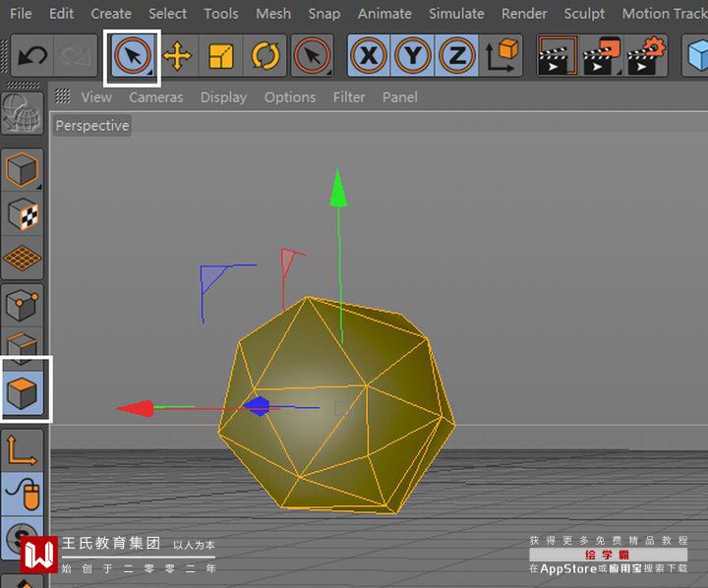Open the viewport Panel menu

point(399,97)
